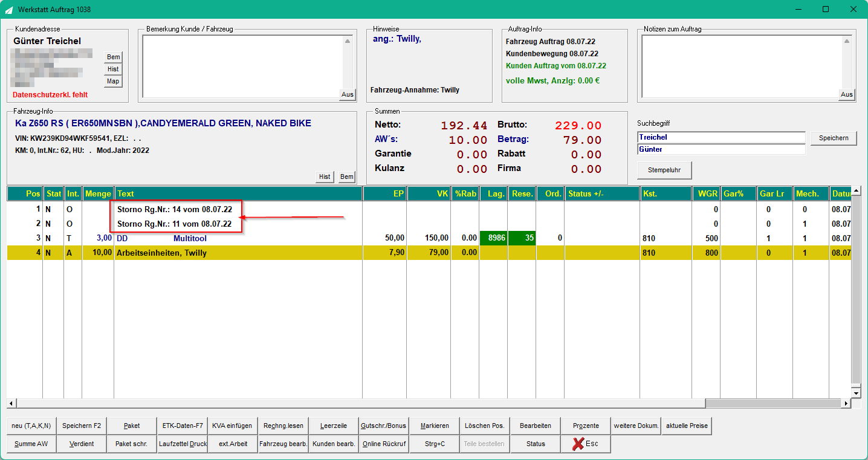
Task: Open vehicle Bem in Fahrzeug-Info
Action: tap(346, 177)
